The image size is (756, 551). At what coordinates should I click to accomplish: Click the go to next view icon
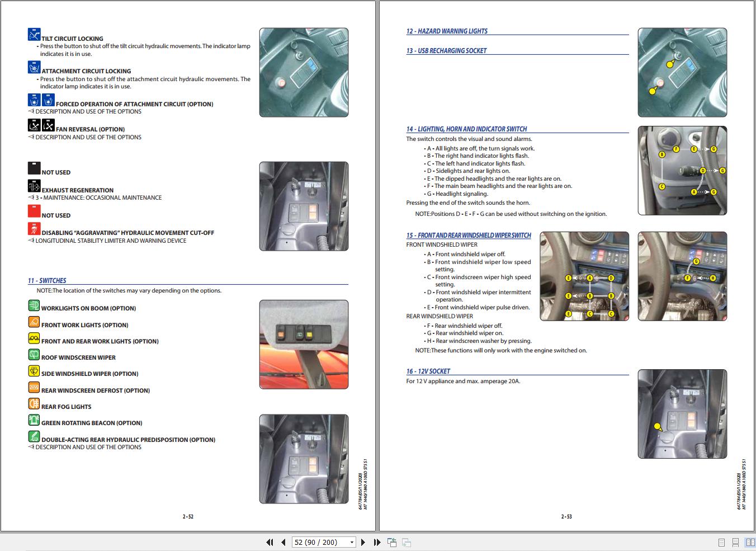407,542
